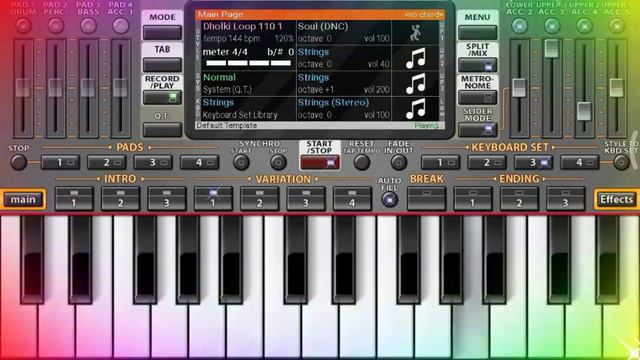Click the FADE IN/OUT round button
The width and height of the screenshot is (640, 360).
tap(398, 162)
